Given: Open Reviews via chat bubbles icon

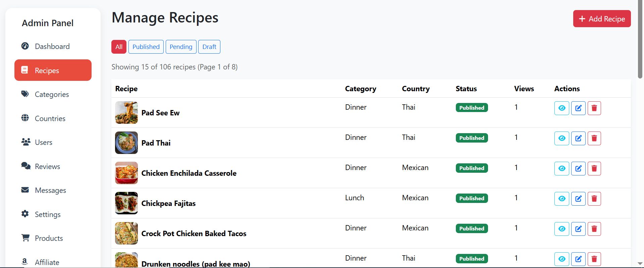Looking at the screenshot, I should (26, 166).
